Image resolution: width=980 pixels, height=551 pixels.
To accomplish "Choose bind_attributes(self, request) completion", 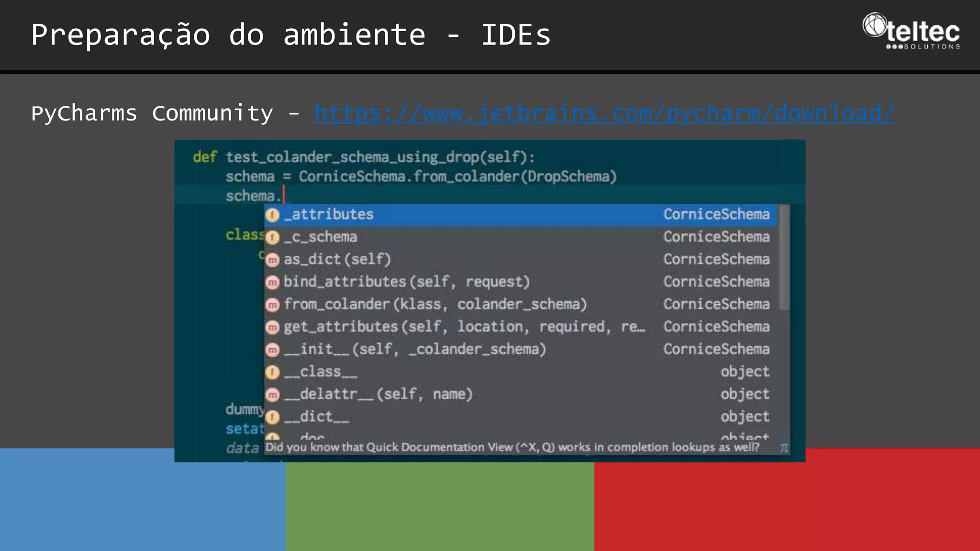I will click(521, 282).
